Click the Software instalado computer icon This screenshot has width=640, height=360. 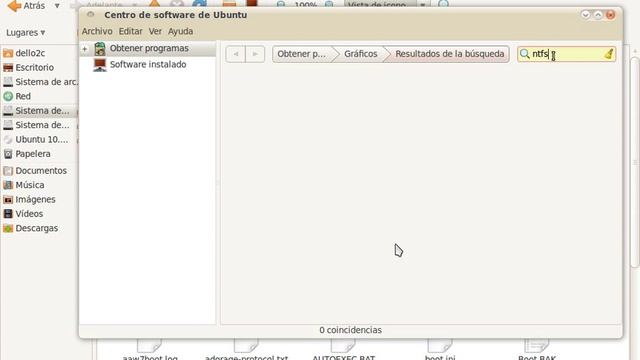click(100, 64)
